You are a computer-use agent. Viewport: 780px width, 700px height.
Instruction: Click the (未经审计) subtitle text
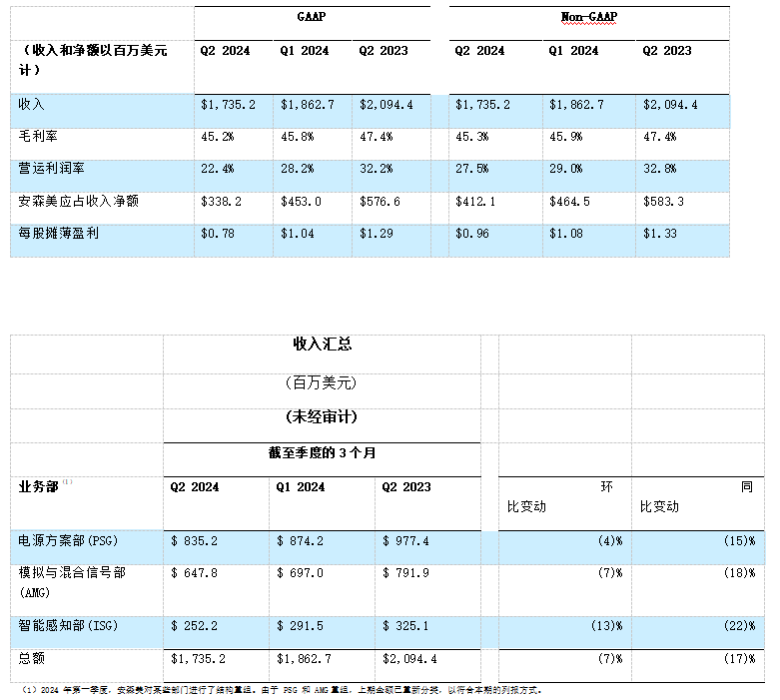point(322,416)
